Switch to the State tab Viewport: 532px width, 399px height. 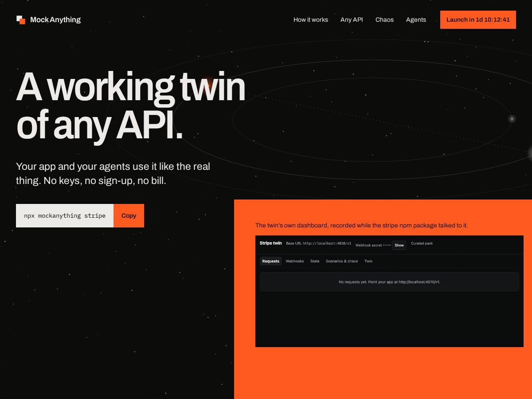[x=315, y=261]
